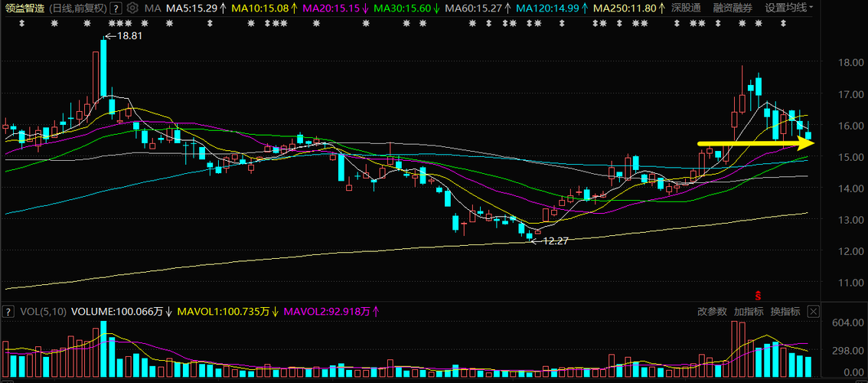Click the 12.27 low price arrow label
Viewport: 868px width, 383px height.
click(550, 241)
